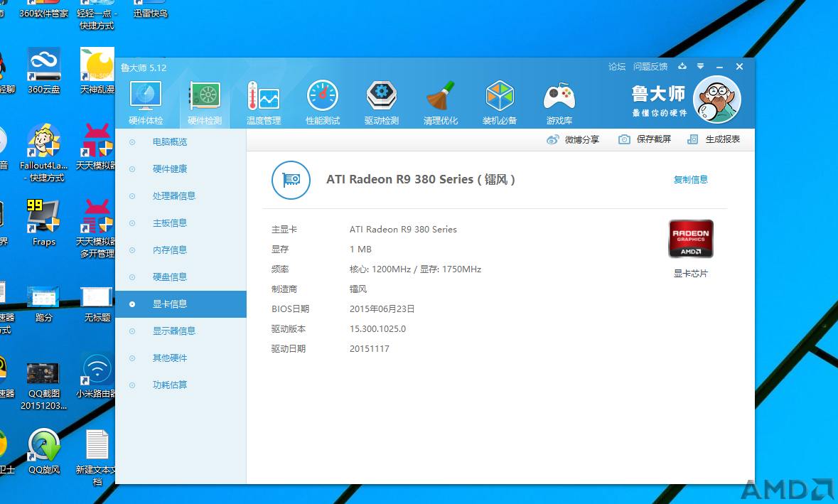Screen dimensions: 838x504
Task: Open the 论坛 forum link
Action: click(617, 67)
